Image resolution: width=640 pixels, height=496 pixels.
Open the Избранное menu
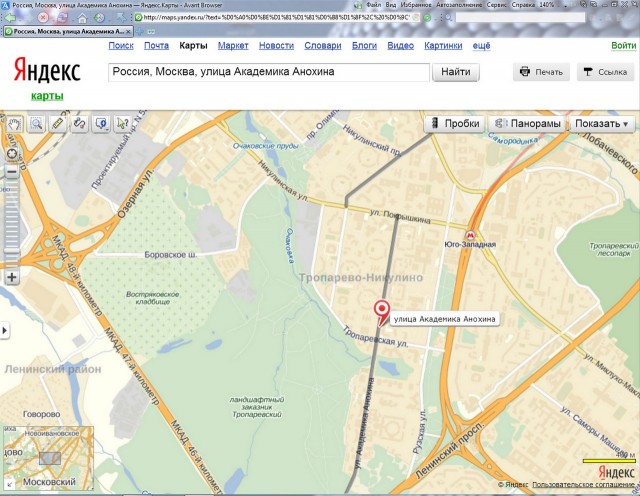pos(416,5)
